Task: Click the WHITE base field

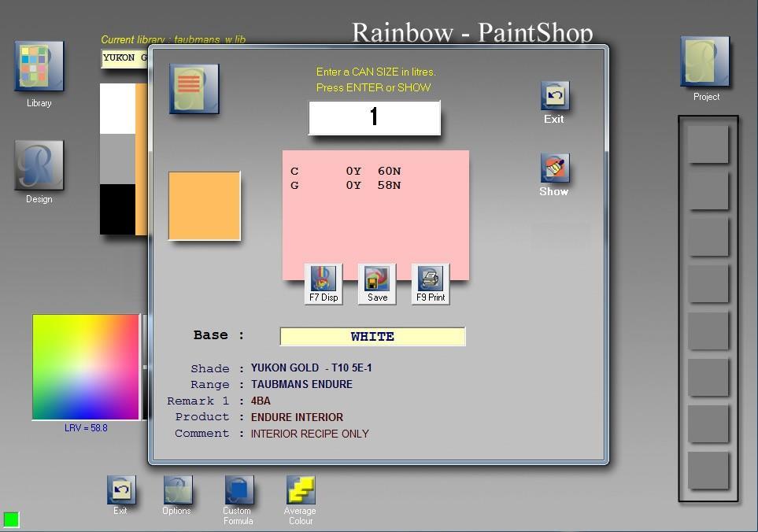Action: click(372, 336)
